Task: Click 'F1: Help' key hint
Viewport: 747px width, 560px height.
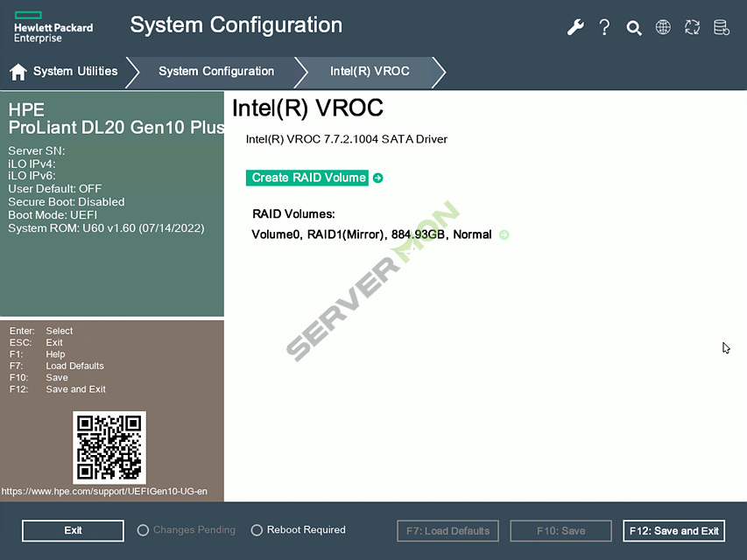Action: point(37,354)
